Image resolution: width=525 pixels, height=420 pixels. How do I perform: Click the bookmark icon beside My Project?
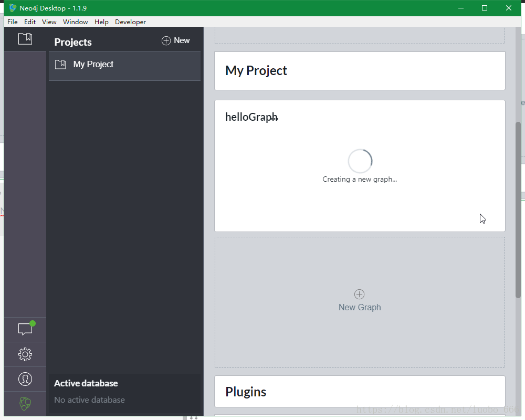[x=60, y=64]
